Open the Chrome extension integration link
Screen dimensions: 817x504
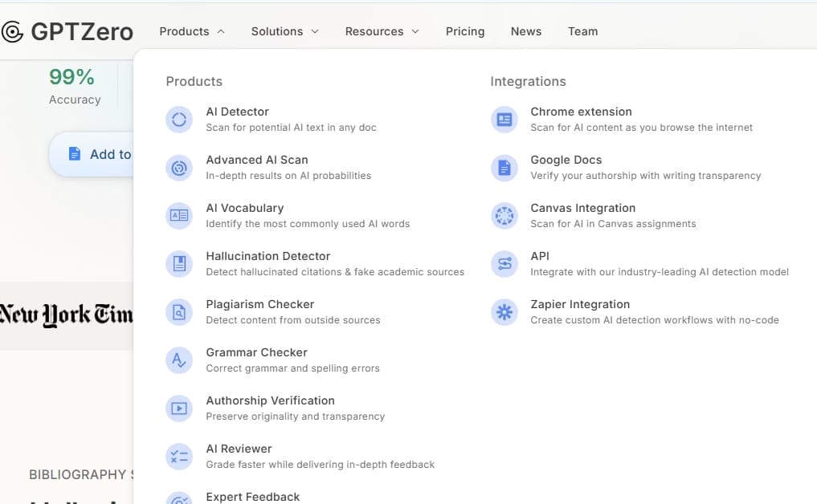pos(581,112)
